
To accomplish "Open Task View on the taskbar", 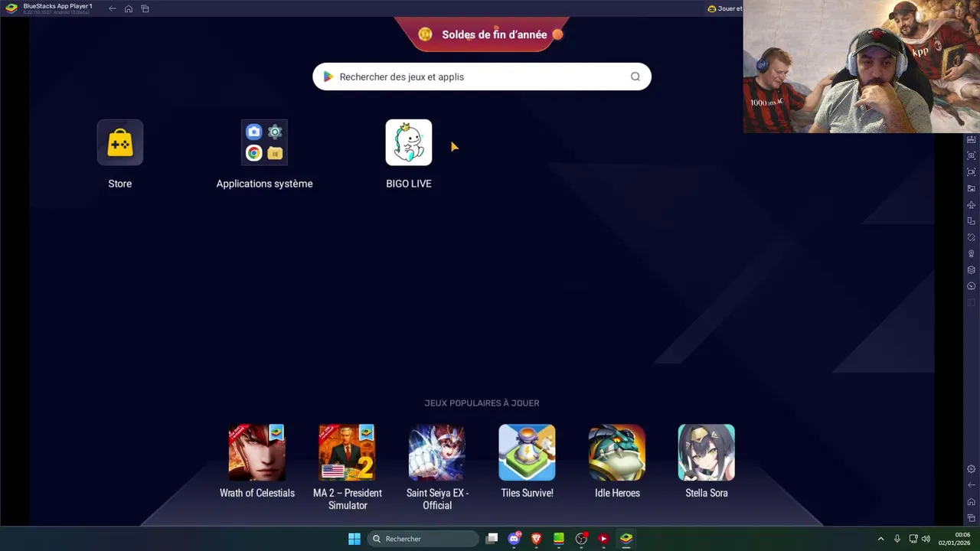I will 492,539.
